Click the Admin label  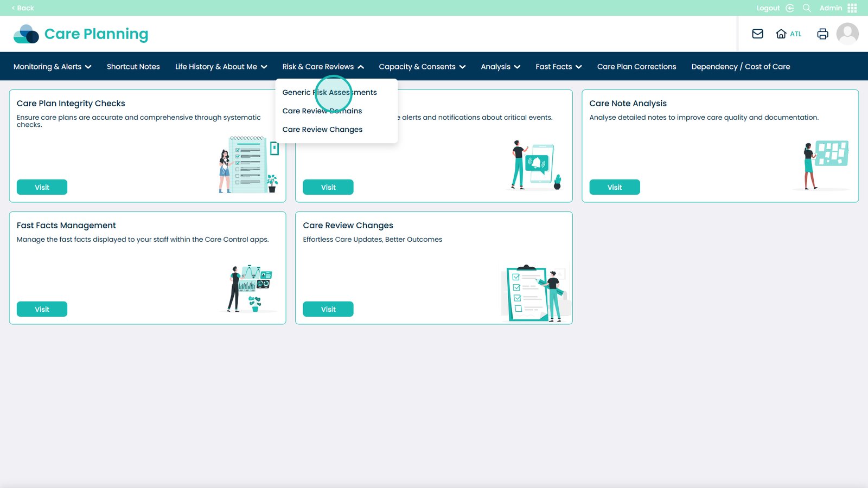[x=831, y=8]
